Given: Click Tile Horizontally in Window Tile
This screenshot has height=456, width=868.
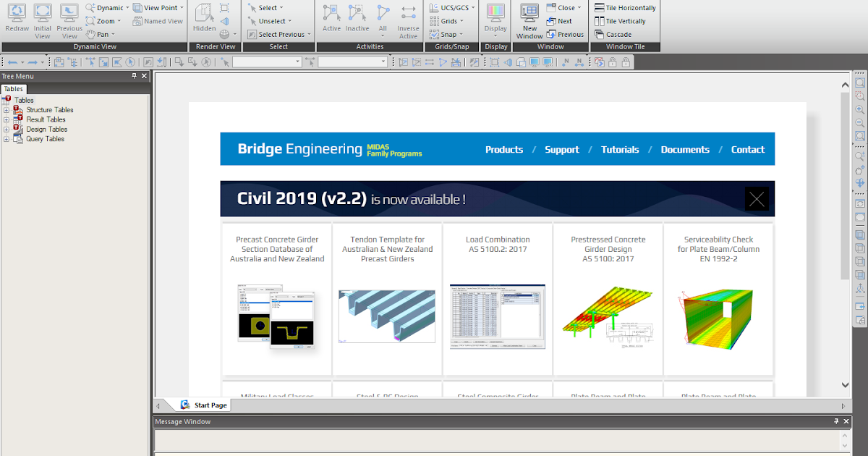Looking at the screenshot, I should click(x=625, y=8).
